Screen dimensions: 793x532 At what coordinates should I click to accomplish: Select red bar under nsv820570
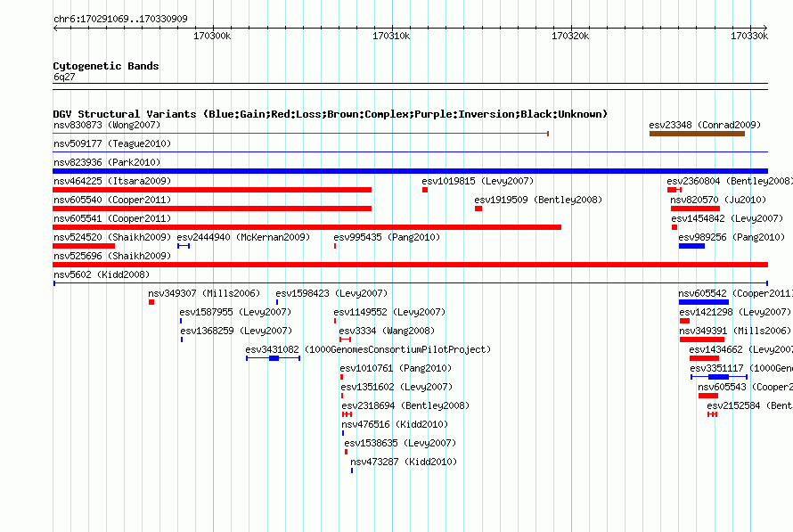695,209
